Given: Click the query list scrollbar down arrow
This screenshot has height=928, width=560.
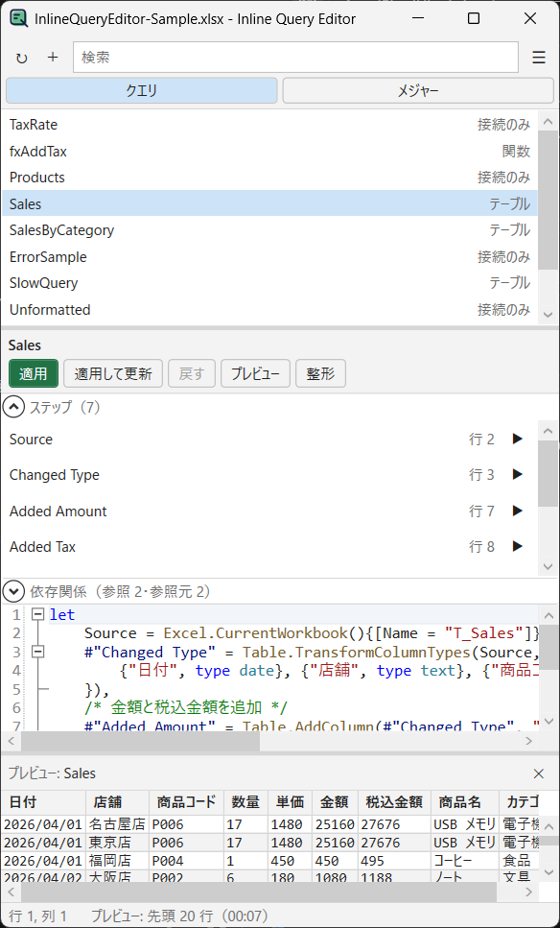Looking at the screenshot, I should pyautogui.click(x=548, y=314).
